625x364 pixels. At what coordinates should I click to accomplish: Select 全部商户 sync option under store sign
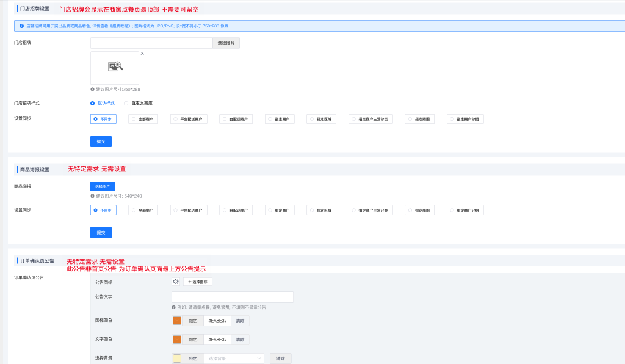143,119
